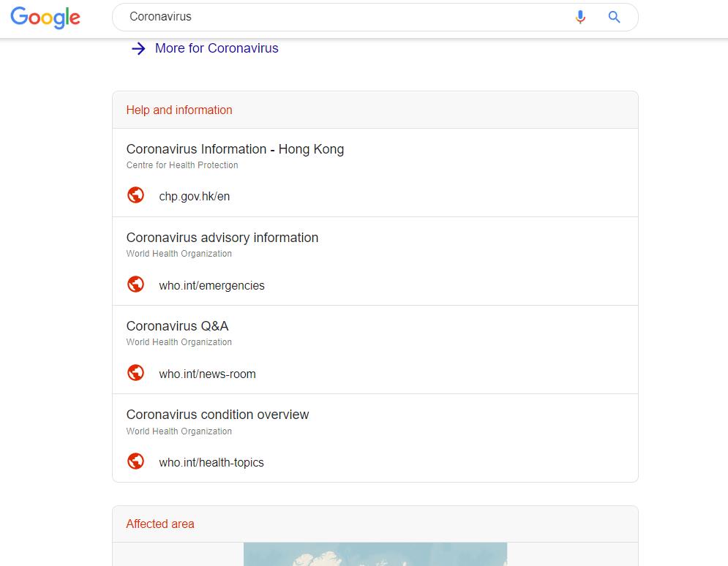Visit the who.int/emergencies URL
Screen dimensions: 728x566
211,286
